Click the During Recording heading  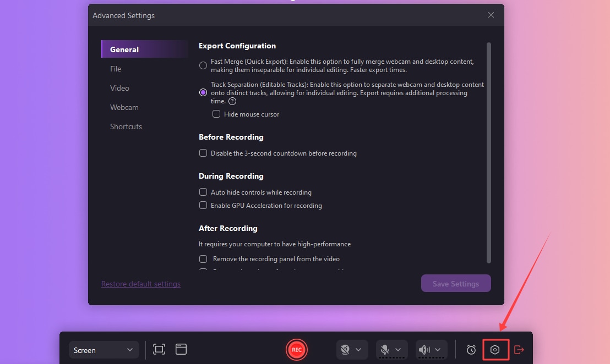click(x=231, y=176)
